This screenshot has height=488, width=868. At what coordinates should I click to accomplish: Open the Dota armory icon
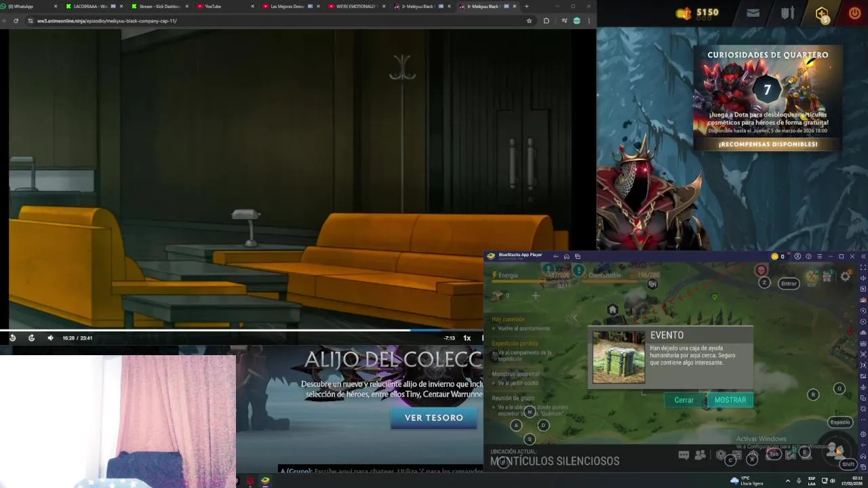click(787, 12)
